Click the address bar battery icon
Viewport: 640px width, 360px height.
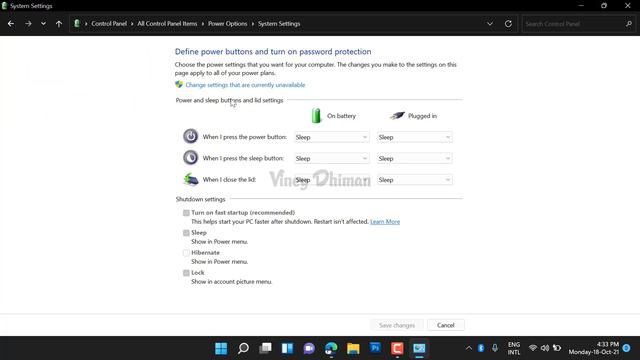coord(76,24)
